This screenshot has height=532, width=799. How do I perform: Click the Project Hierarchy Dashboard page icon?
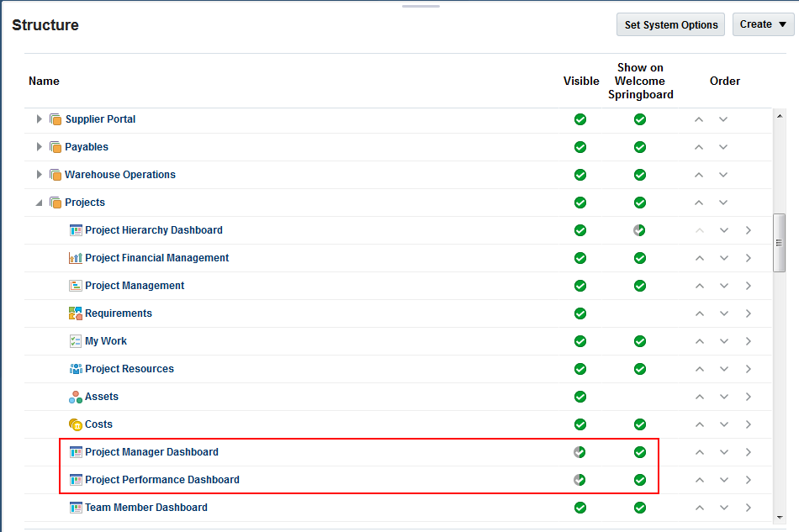pos(76,230)
